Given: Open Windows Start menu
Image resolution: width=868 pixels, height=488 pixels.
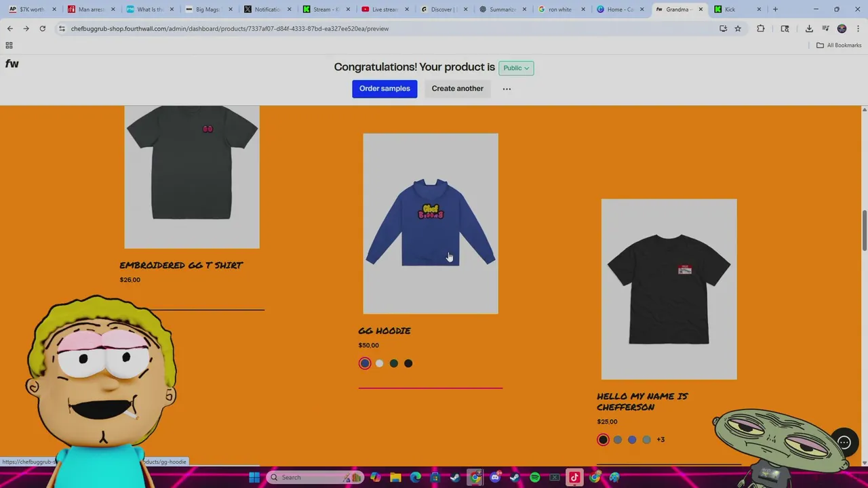Looking at the screenshot, I should [x=254, y=477].
